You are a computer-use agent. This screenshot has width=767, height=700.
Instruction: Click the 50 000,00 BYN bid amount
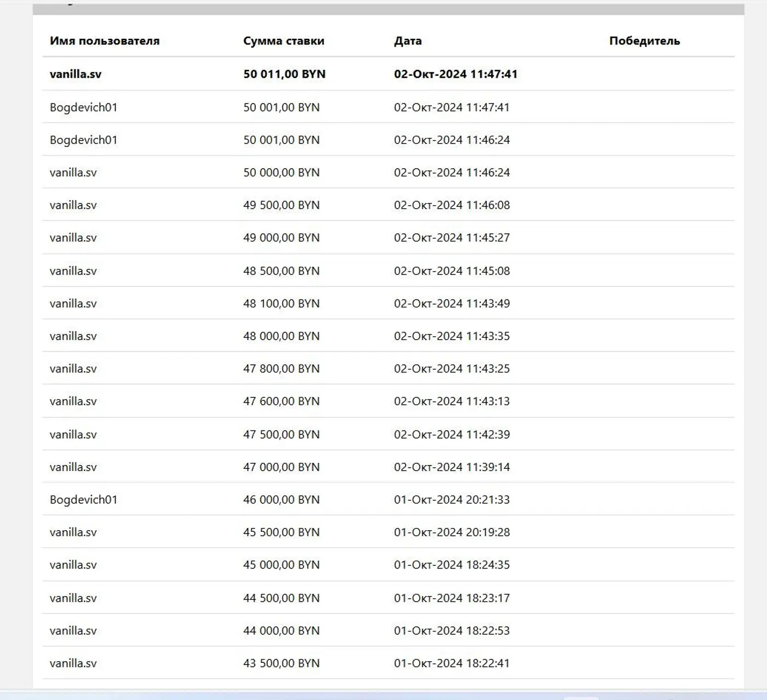coord(282,173)
